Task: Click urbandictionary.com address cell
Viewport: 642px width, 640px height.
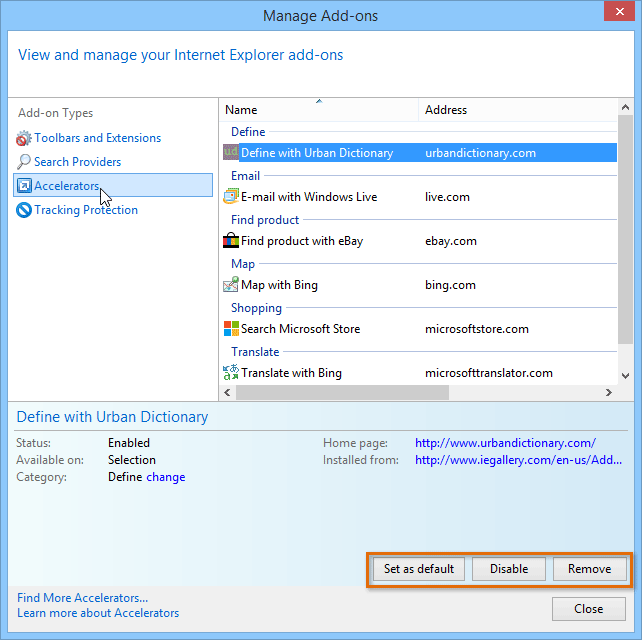Action: [480, 153]
